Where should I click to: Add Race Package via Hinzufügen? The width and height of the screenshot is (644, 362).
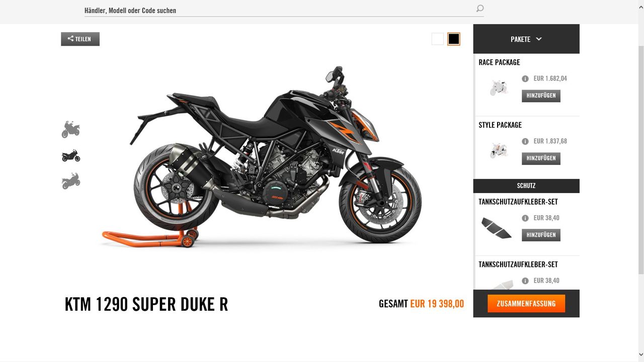point(541,96)
